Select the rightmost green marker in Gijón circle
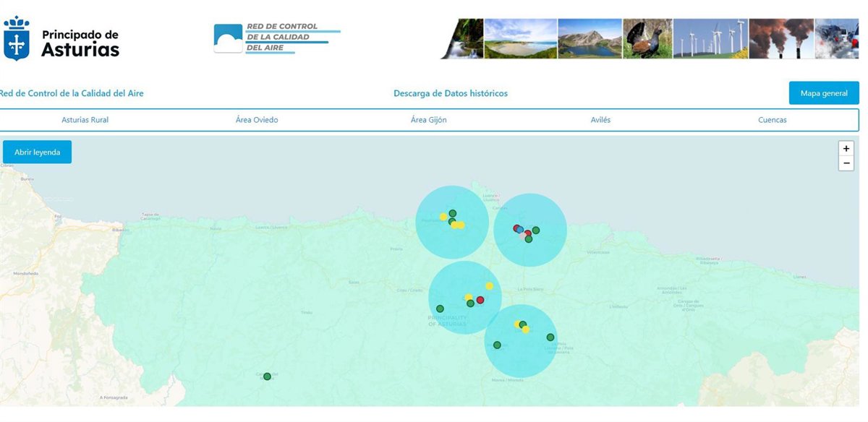The width and height of the screenshot is (868, 422). click(536, 231)
